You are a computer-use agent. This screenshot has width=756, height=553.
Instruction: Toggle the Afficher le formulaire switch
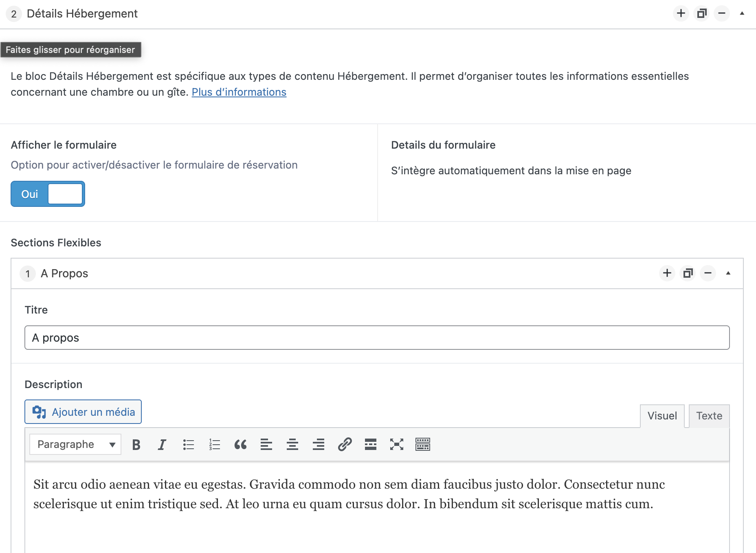[48, 194]
